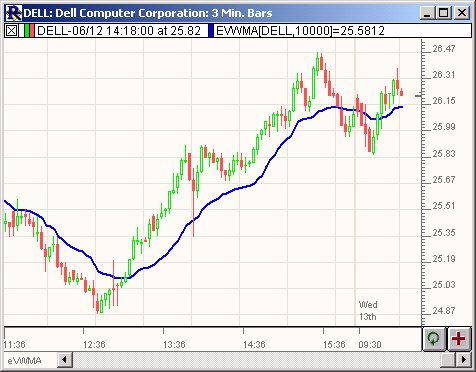Click the 13:36 time axis label
The width and height of the screenshot is (476, 372).
pos(174,344)
